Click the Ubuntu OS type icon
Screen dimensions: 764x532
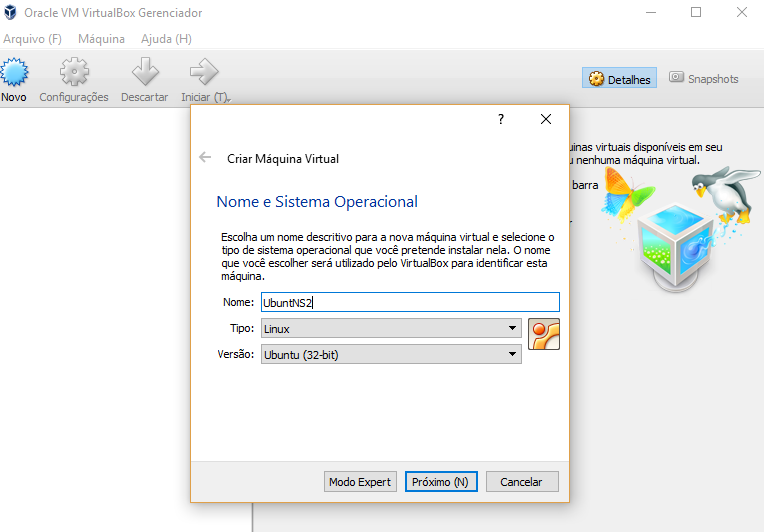(544, 334)
